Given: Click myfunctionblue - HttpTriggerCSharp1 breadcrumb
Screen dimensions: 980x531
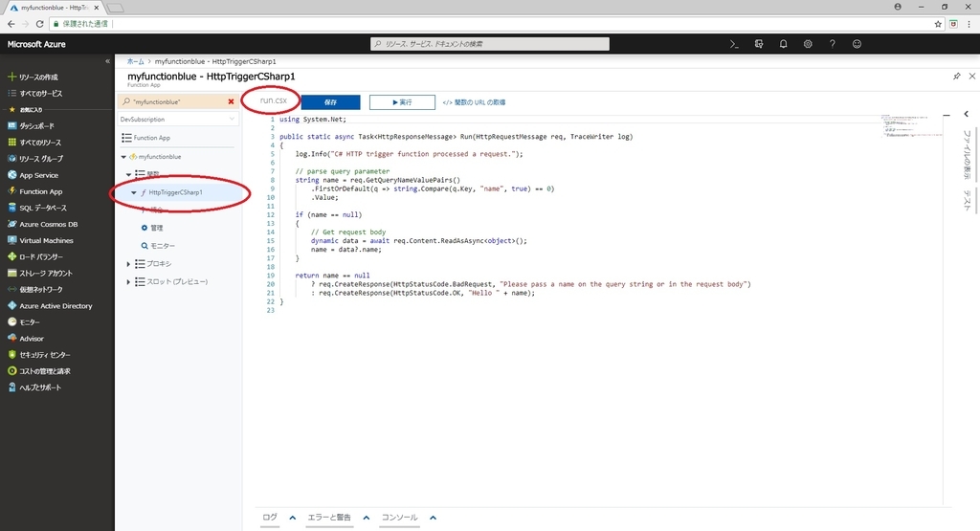Looking at the screenshot, I should (215, 61).
